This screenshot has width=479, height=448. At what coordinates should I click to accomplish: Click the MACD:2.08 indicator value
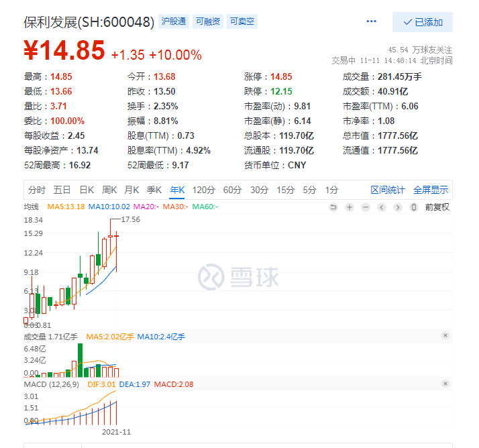[x=174, y=384]
